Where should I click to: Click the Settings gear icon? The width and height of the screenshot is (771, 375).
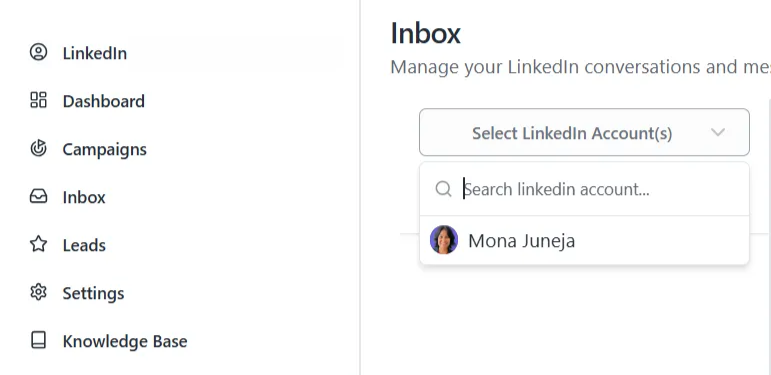[x=38, y=292]
